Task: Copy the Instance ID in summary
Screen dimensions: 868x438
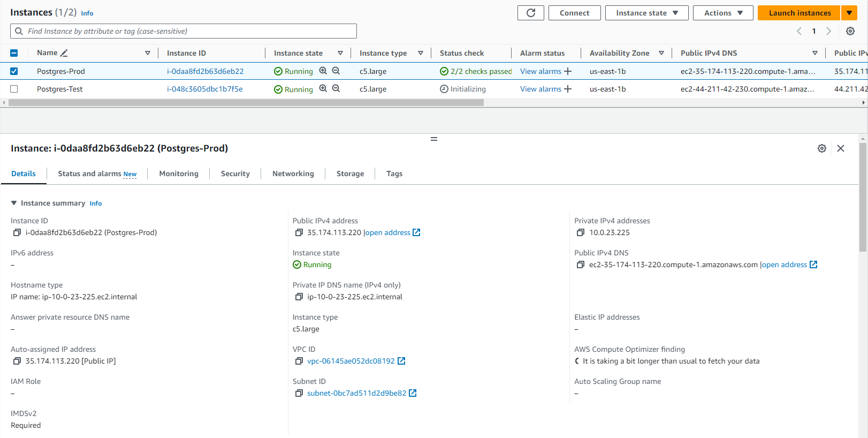Action: 17,232
